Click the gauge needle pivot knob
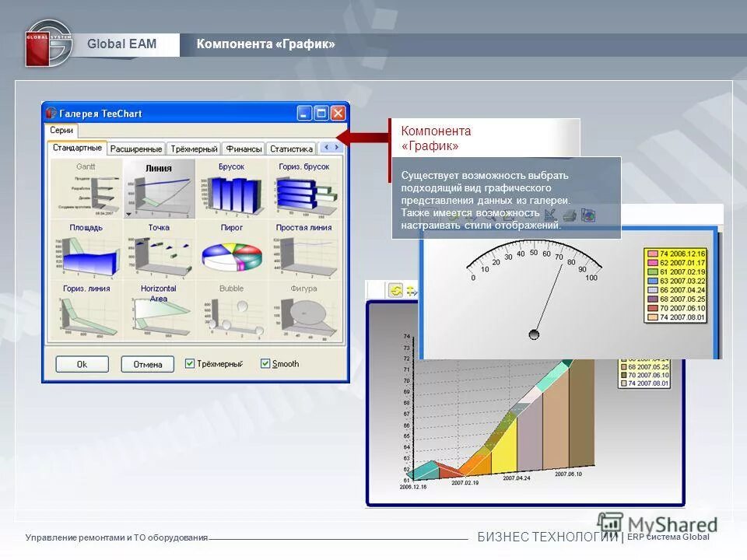The width and height of the screenshot is (747, 560). 534,334
